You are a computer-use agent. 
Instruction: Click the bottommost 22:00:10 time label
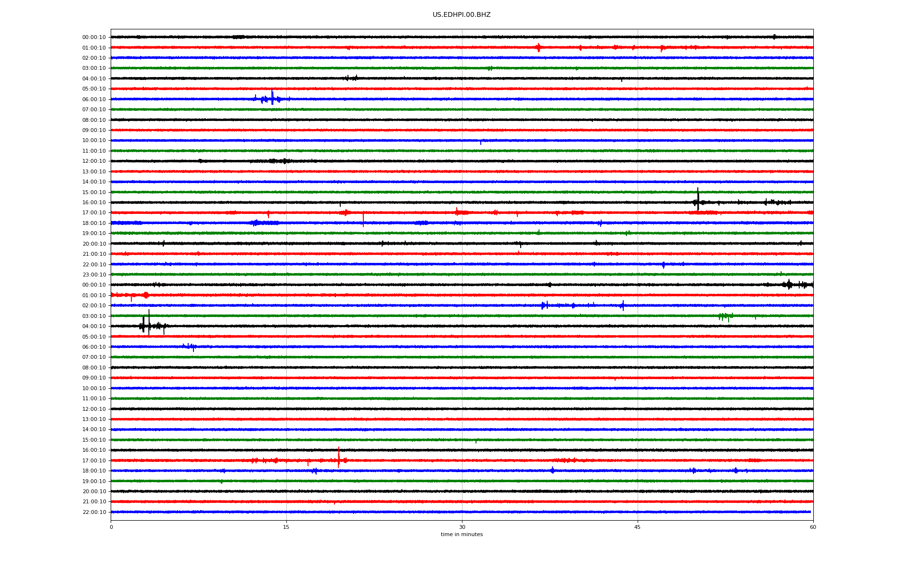(94, 512)
